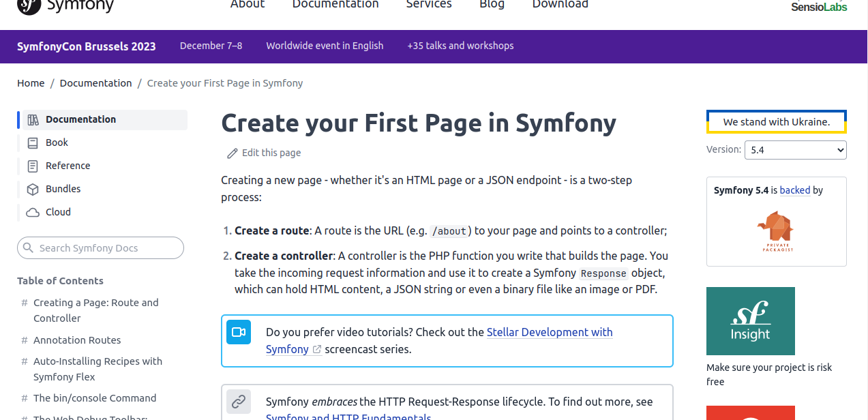Jump to Annotation Routes section
This screenshot has height=420, width=868.
coord(77,340)
